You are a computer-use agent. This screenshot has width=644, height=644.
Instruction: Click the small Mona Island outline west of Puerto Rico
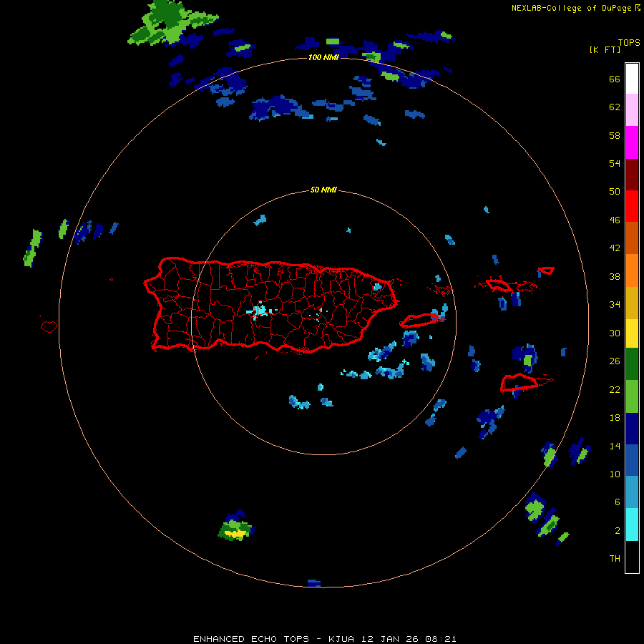[49, 326]
